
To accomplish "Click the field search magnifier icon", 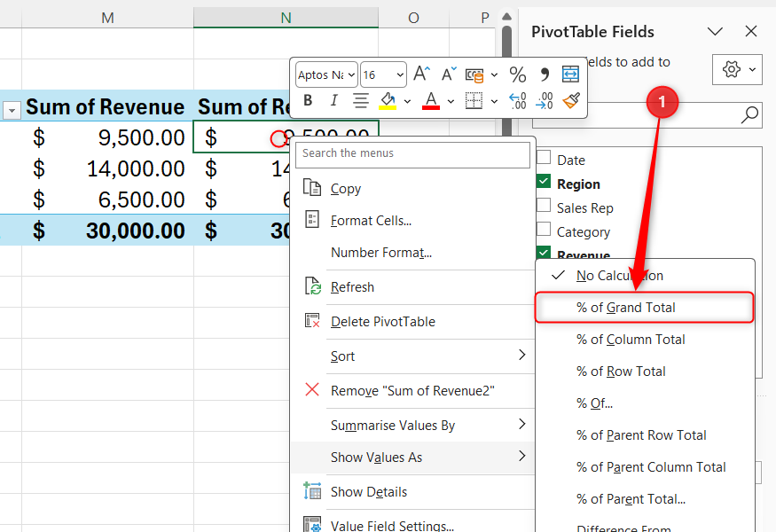I will 749,114.
